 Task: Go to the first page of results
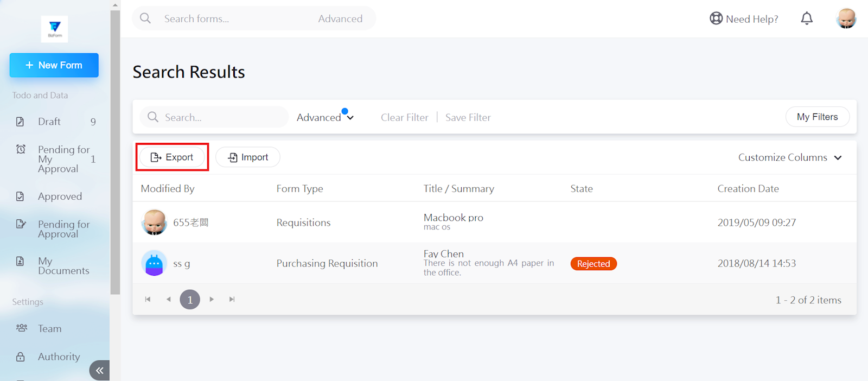[x=148, y=300]
